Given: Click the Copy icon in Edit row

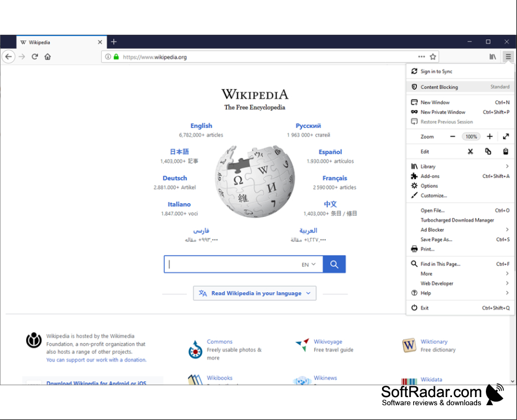Looking at the screenshot, I should [x=488, y=151].
